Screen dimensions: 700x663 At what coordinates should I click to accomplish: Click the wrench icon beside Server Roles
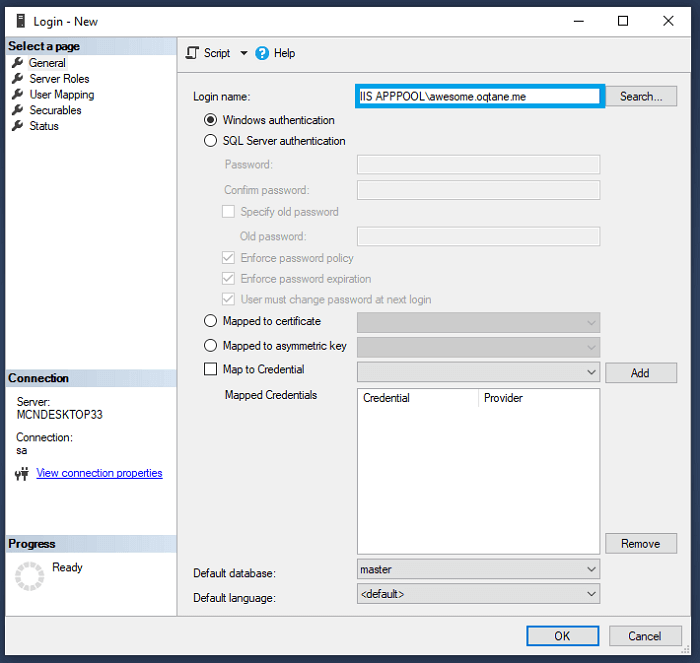[17, 79]
